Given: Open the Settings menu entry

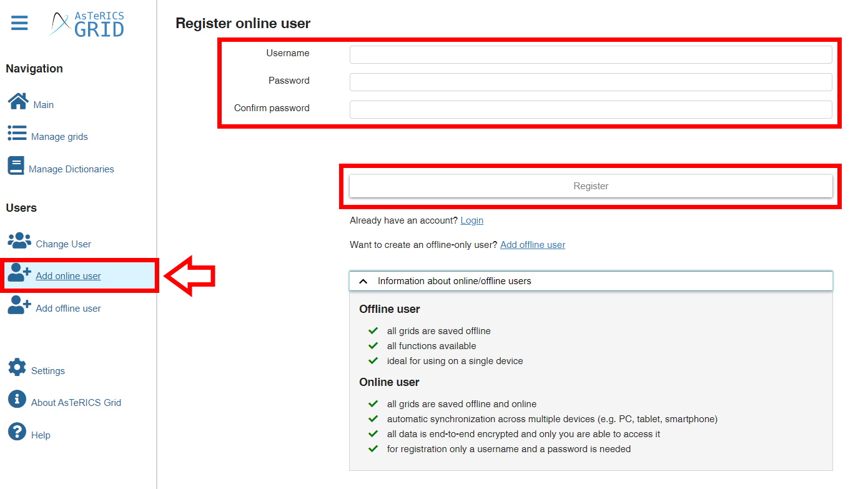Looking at the screenshot, I should pos(48,371).
